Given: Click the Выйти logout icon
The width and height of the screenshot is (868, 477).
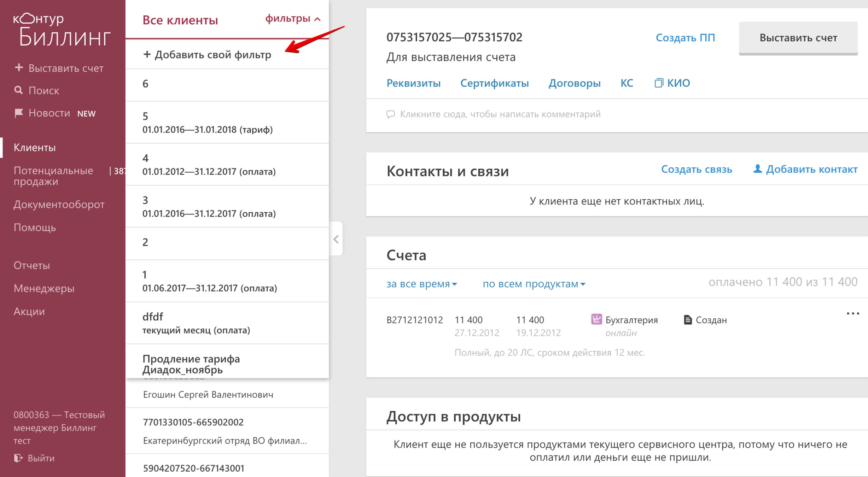Looking at the screenshot, I should point(18,458).
